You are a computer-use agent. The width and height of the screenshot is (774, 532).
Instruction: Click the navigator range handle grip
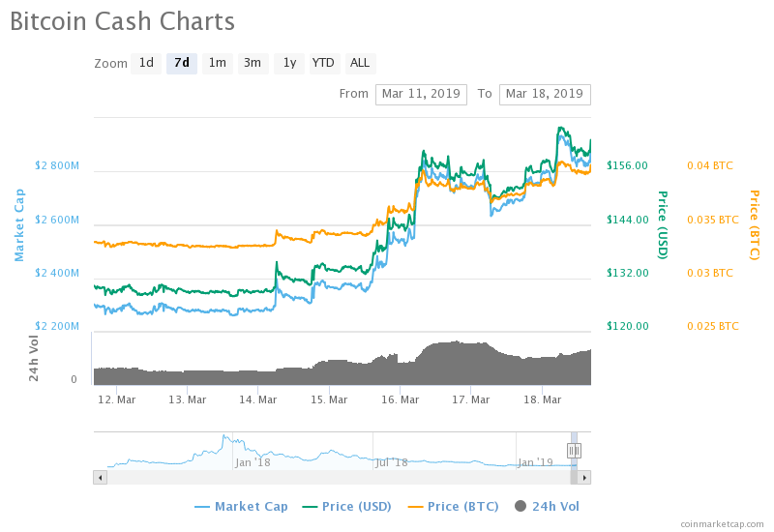pyautogui.click(x=575, y=450)
